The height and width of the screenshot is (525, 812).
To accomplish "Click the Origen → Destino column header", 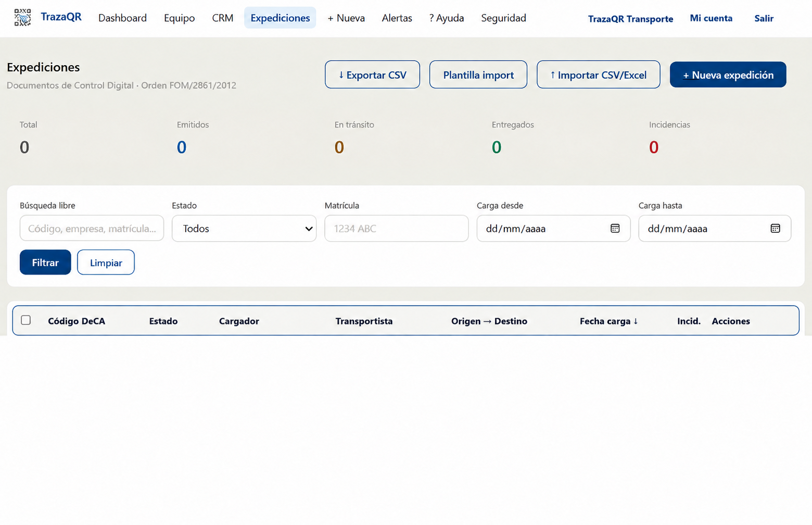I will (489, 321).
